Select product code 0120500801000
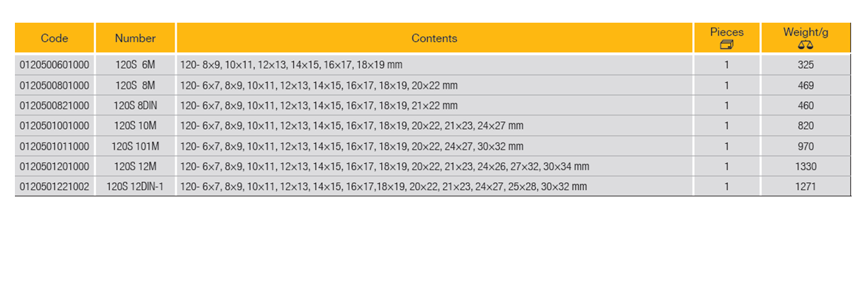The width and height of the screenshot is (868, 307). 55,86
